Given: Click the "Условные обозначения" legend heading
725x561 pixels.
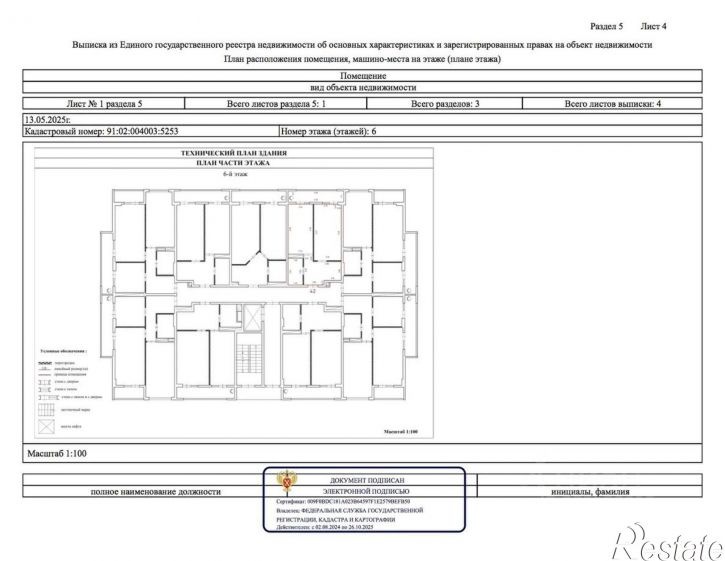Looking at the screenshot, I should (x=63, y=351).
